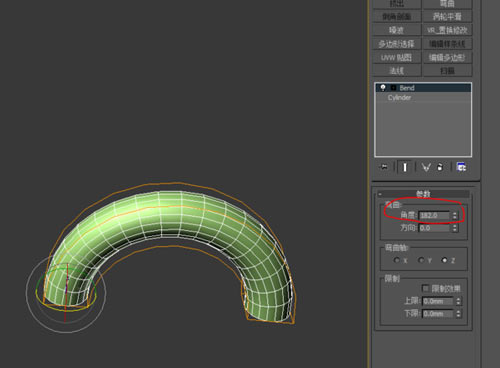Viewport: 500px width, 368px height.
Task: Select the Y bend axis radio button
Action: click(421, 260)
